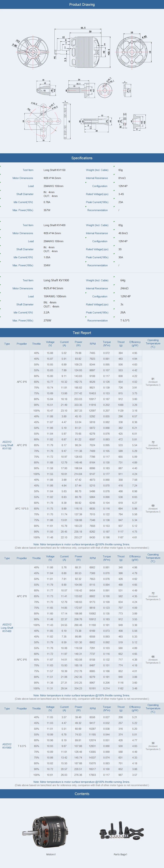
Task: Click the Motorx1 caption under motor photo
Action: [x=51, y=854]
